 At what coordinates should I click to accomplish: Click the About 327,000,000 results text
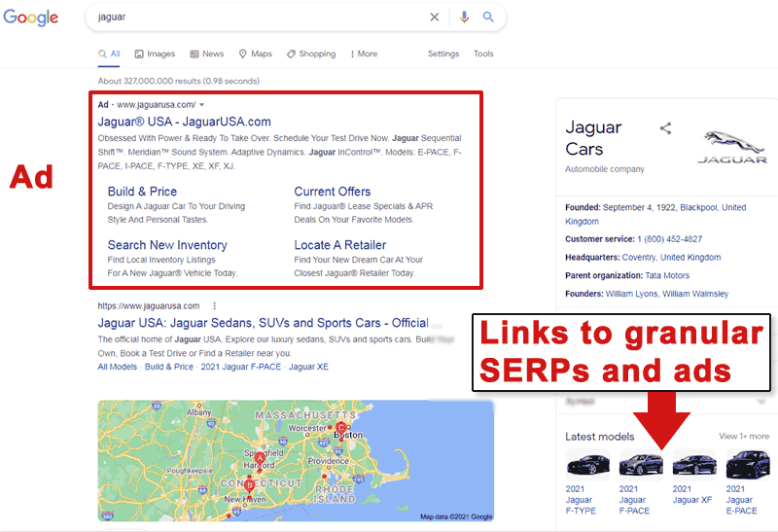pos(179,81)
